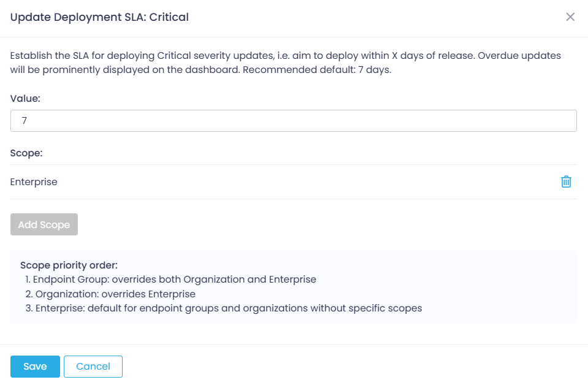Click the Add Scope button
Image resolution: width=588 pixels, height=385 pixels.
44,224
